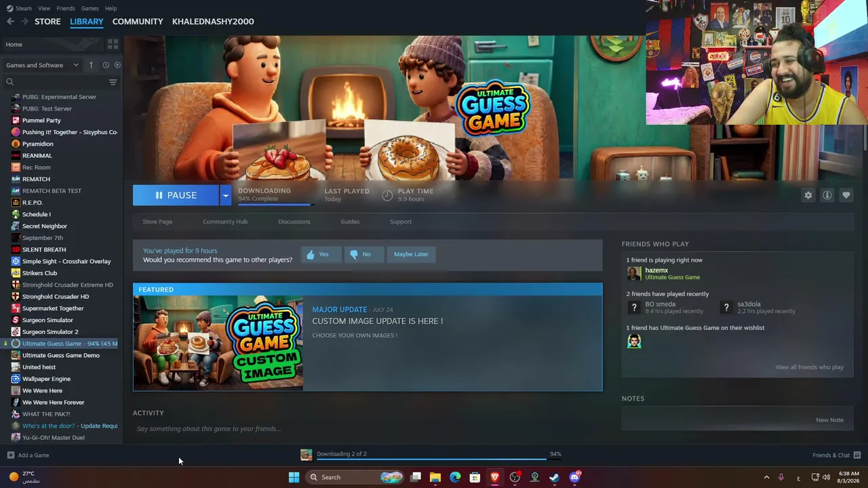Select the Wallpaper Engine icon
This screenshot has height=488, width=868.
pos(16,379)
